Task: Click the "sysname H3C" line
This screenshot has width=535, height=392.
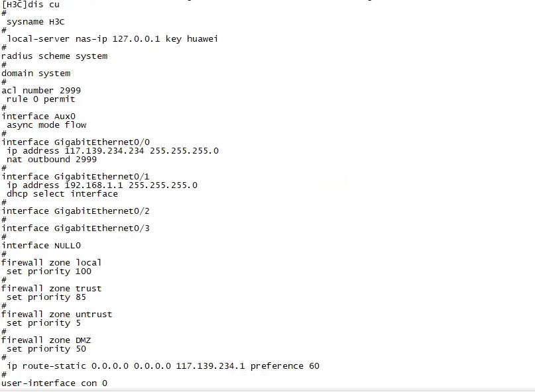Action: click(35, 22)
